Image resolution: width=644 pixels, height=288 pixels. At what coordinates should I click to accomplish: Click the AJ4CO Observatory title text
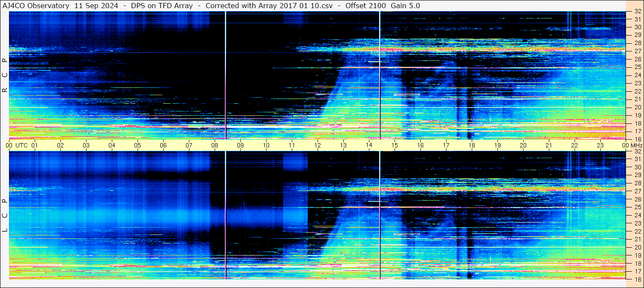tap(36, 6)
